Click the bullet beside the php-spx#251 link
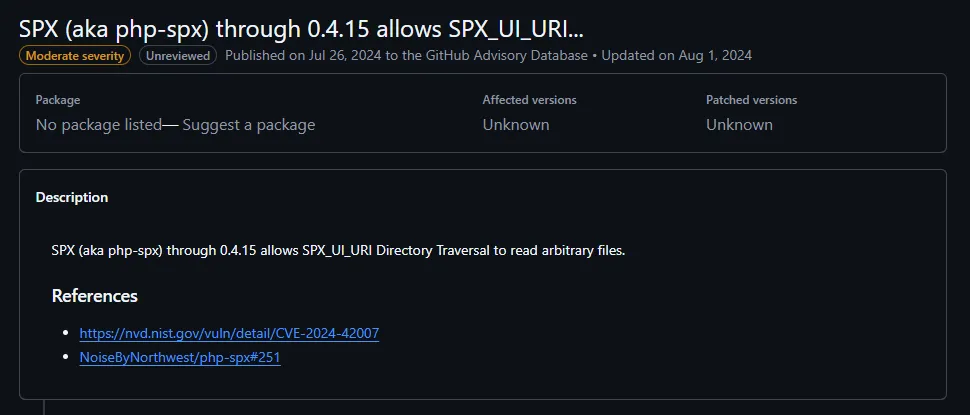The height and width of the screenshot is (415, 970). coord(65,357)
